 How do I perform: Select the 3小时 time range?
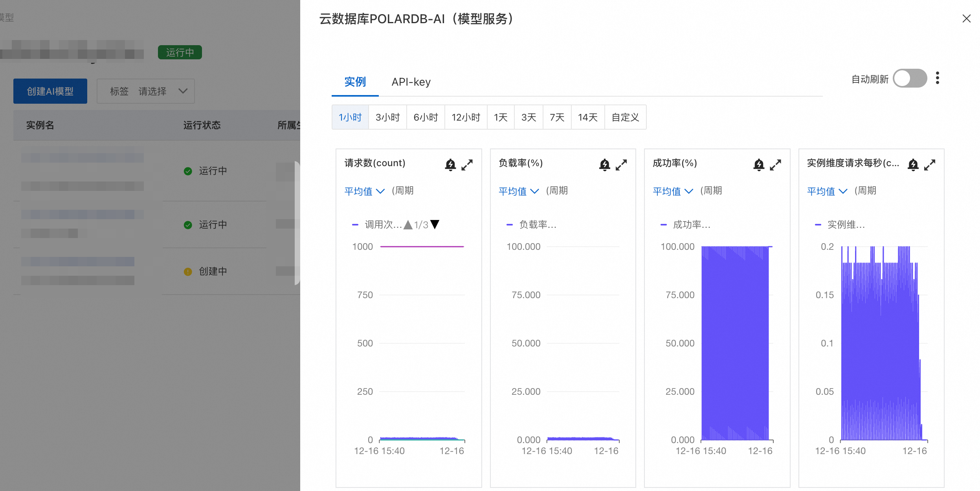click(x=387, y=117)
